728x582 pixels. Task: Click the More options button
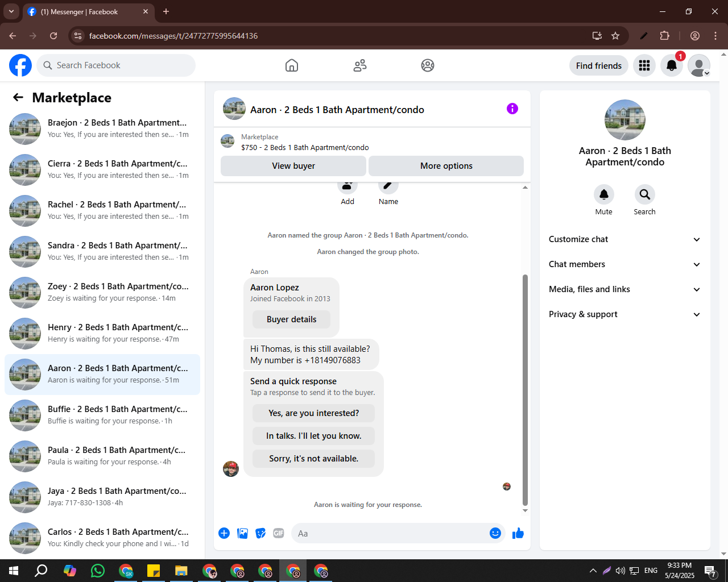click(x=446, y=166)
